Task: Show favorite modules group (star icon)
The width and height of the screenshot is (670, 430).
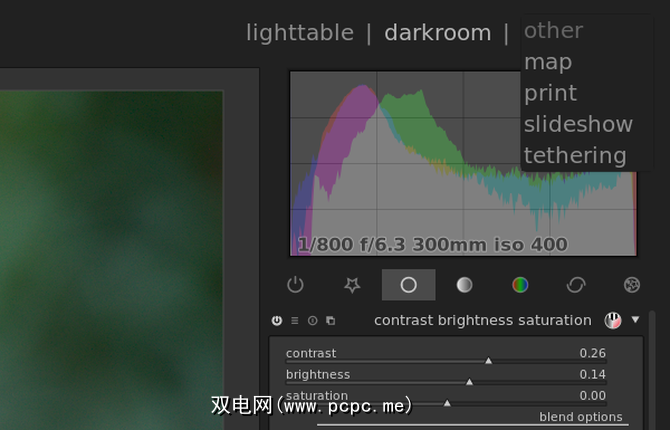Action: coord(352,285)
